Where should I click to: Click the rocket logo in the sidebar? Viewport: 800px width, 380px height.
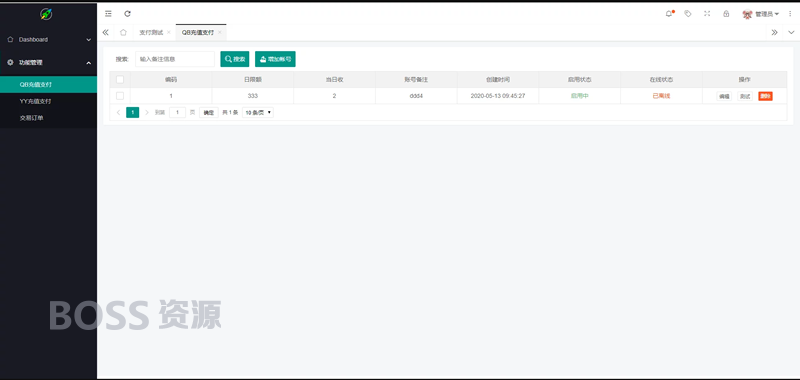[46, 14]
